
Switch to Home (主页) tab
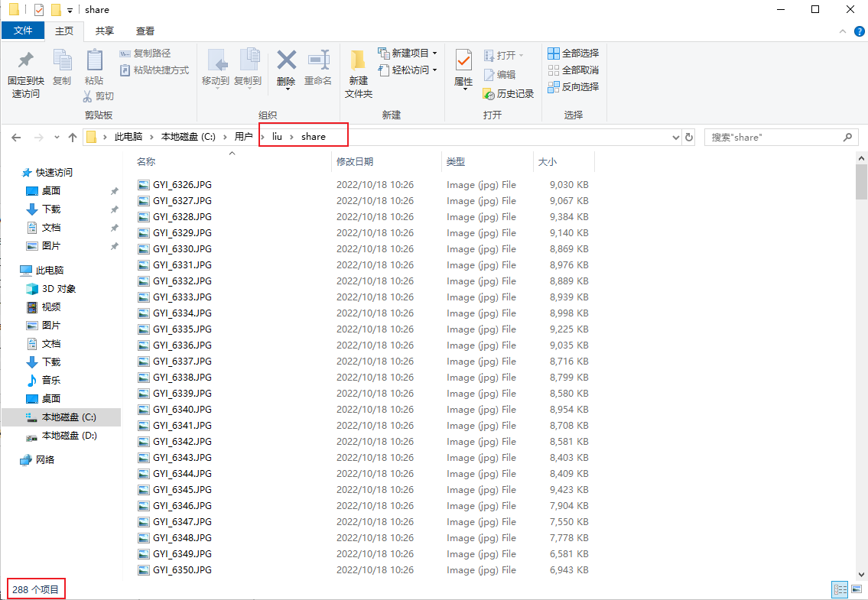point(64,31)
